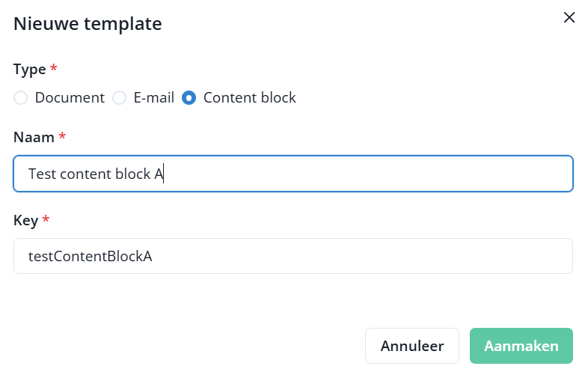Click the green Aanmaken button
This screenshot has height=372, width=588.
pos(521,346)
